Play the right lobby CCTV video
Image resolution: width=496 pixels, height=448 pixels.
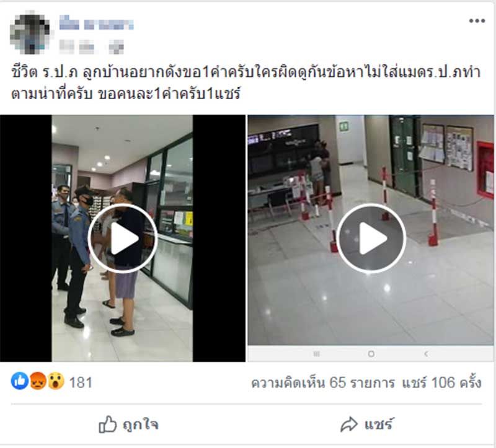371,239
